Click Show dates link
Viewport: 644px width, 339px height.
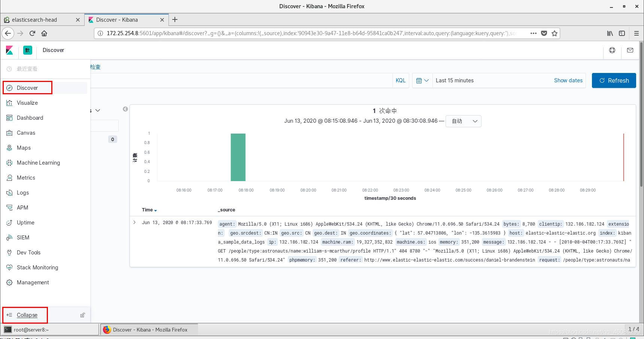568,80
